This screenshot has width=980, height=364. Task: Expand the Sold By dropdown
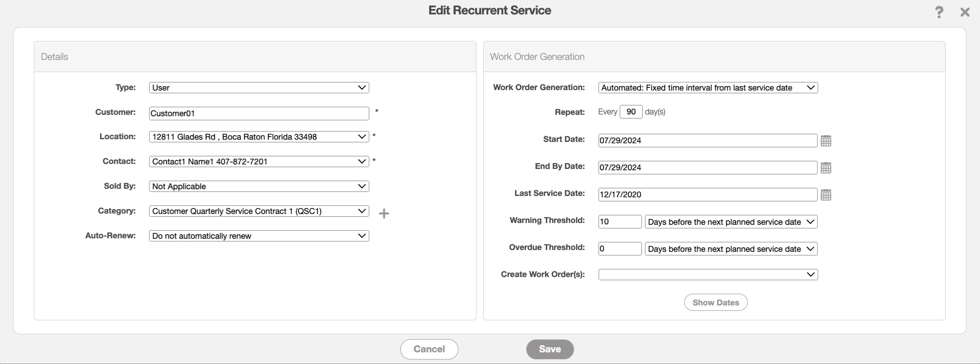259,187
